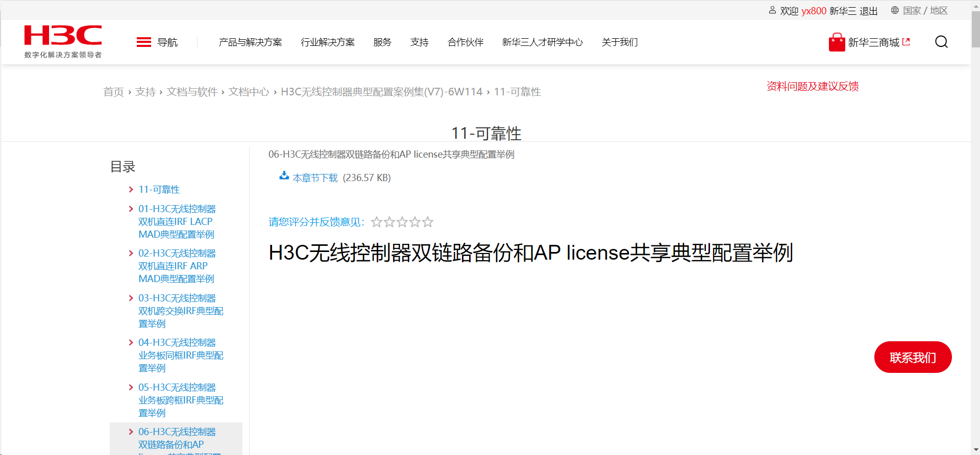Expand arrow for 06 双链路备份 item
980x455 pixels.
pos(131,432)
